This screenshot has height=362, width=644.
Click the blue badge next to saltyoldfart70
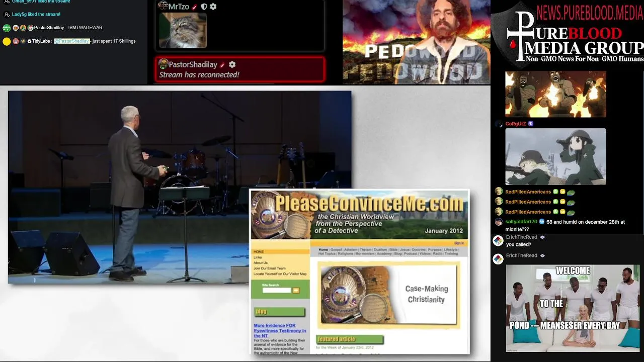542,222
